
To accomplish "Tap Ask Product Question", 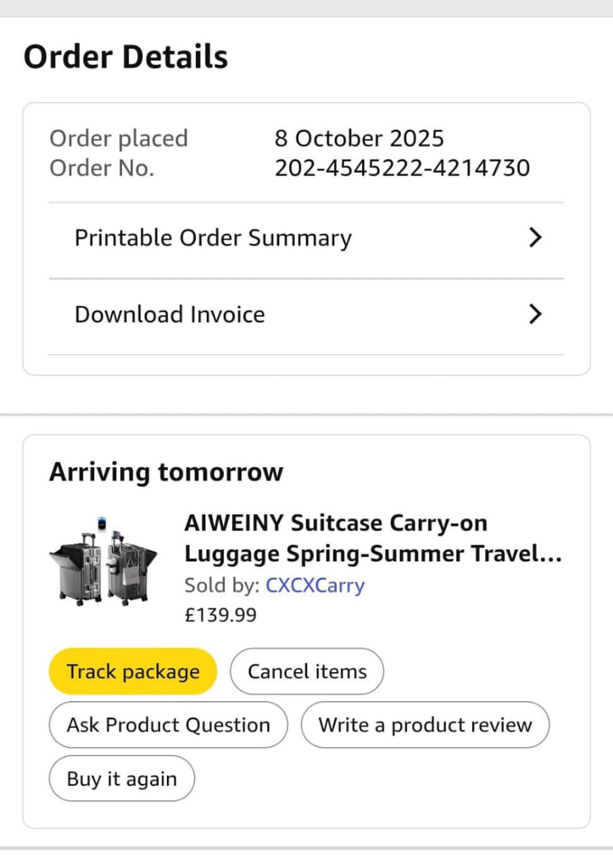I will tap(168, 725).
